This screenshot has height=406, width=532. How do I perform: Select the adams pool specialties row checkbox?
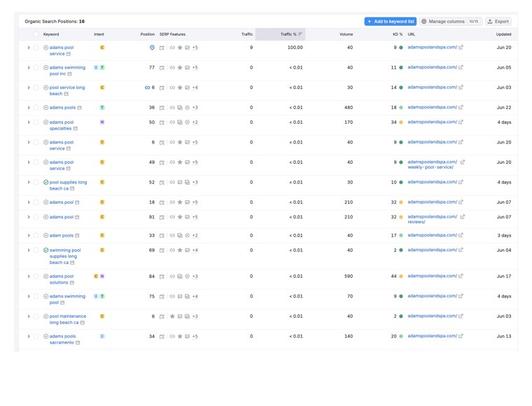click(36, 122)
